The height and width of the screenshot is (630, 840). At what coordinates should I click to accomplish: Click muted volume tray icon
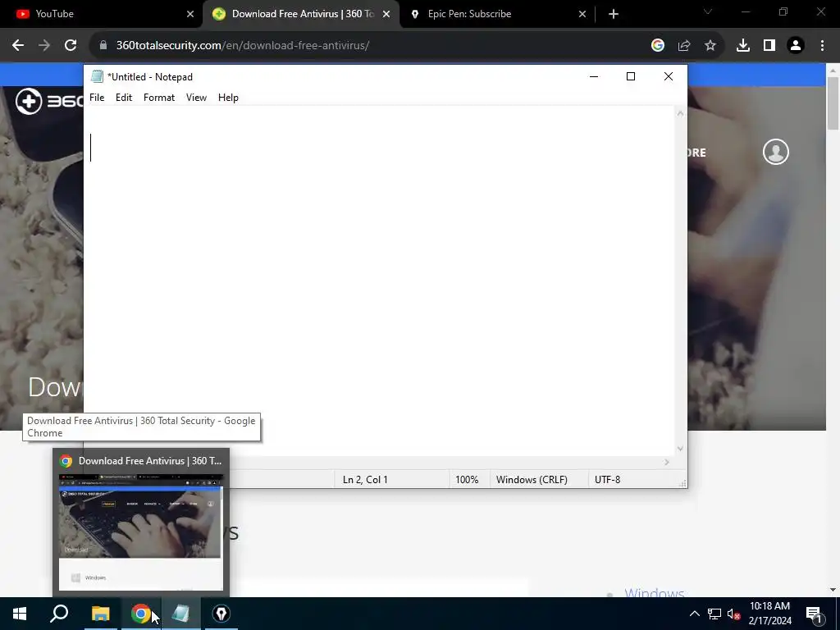click(x=733, y=614)
